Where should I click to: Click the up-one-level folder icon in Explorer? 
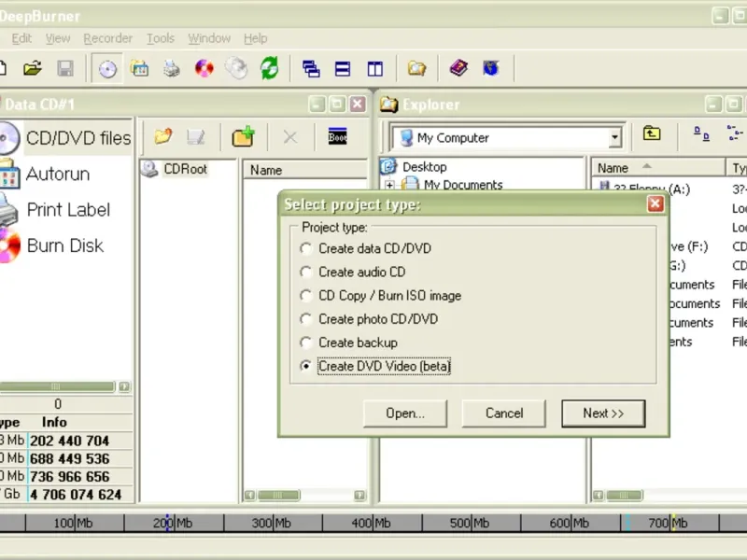point(652,134)
